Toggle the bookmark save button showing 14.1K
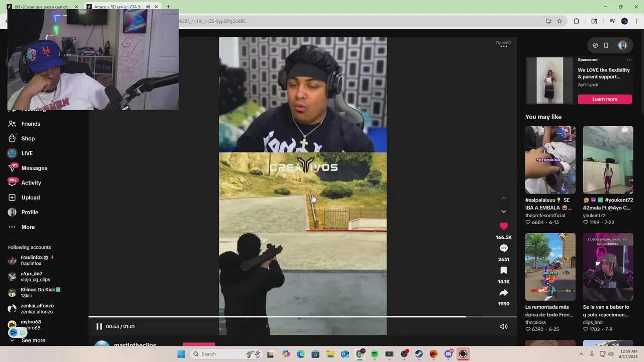This screenshot has width=644, height=362. pos(504,270)
